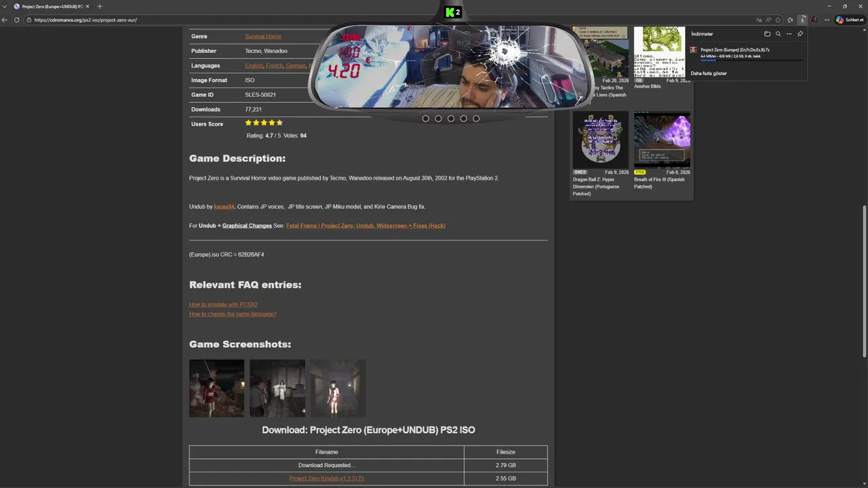Select the first carousel dot under mirror
Screen dimensions: 868x488
click(x=426, y=119)
